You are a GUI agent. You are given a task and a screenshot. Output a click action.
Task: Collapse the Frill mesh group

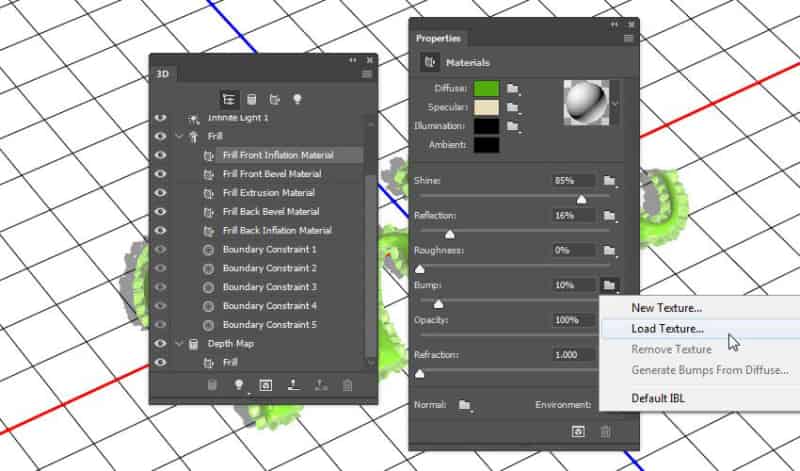179,136
